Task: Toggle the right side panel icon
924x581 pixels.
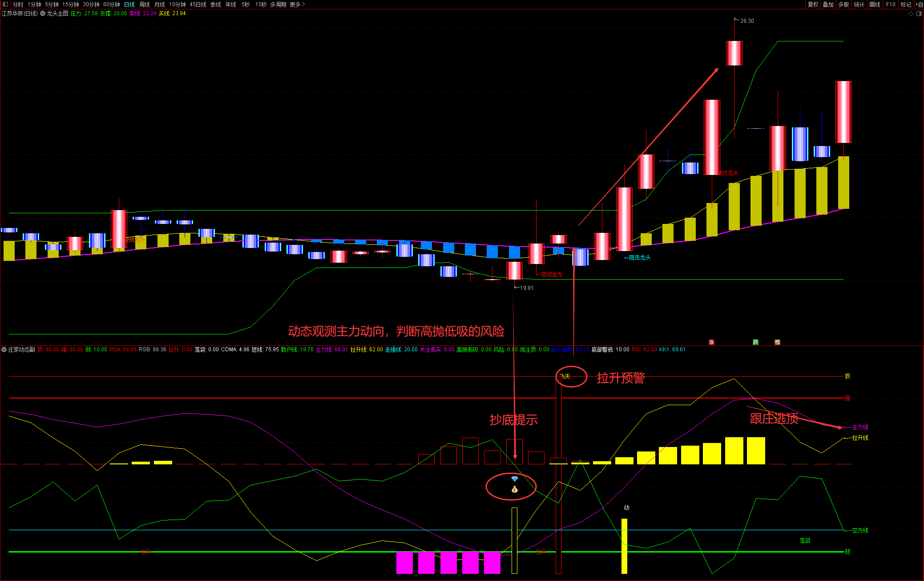Action: pos(919,14)
